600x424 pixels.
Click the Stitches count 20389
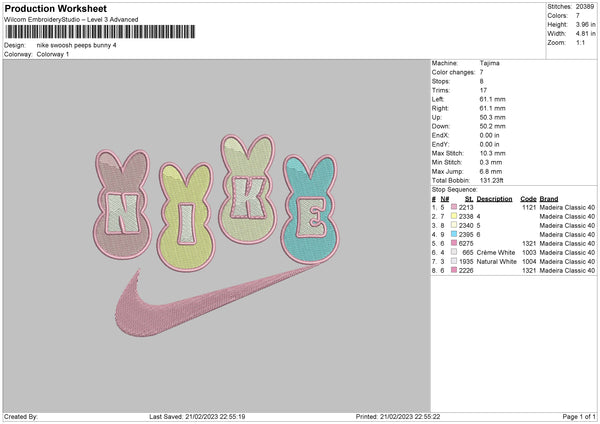pos(586,5)
